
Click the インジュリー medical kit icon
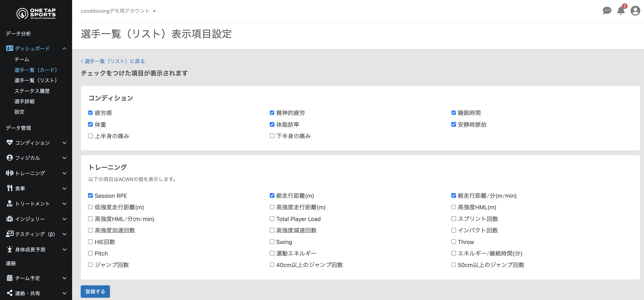(x=9, y=219)
